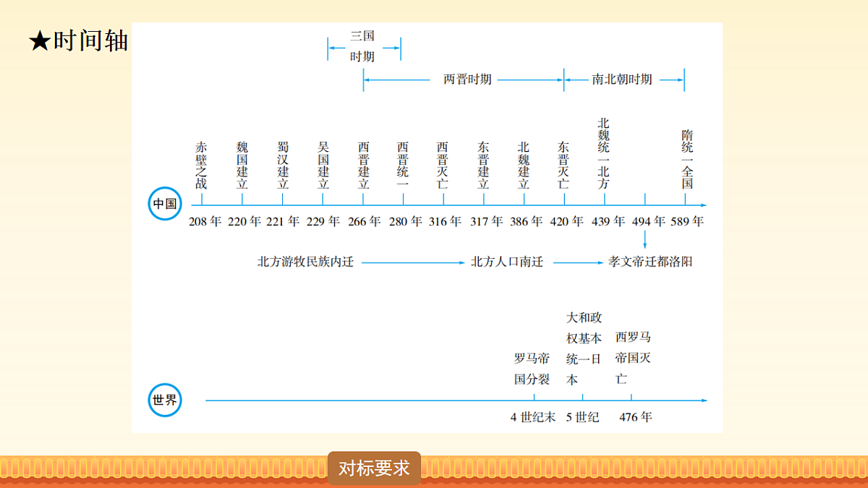
Task: Click the 大和政权基本统一日本 text
Action: pyautogui.click(x=584, y=348)
